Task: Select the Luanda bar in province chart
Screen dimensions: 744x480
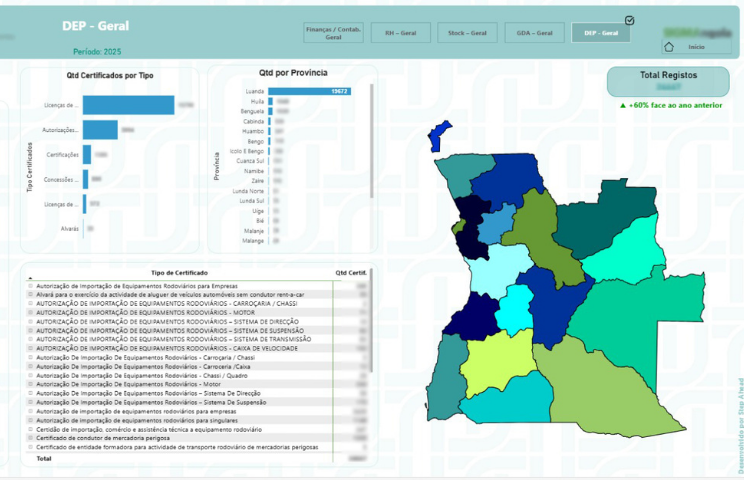Action: coord(308,91)
